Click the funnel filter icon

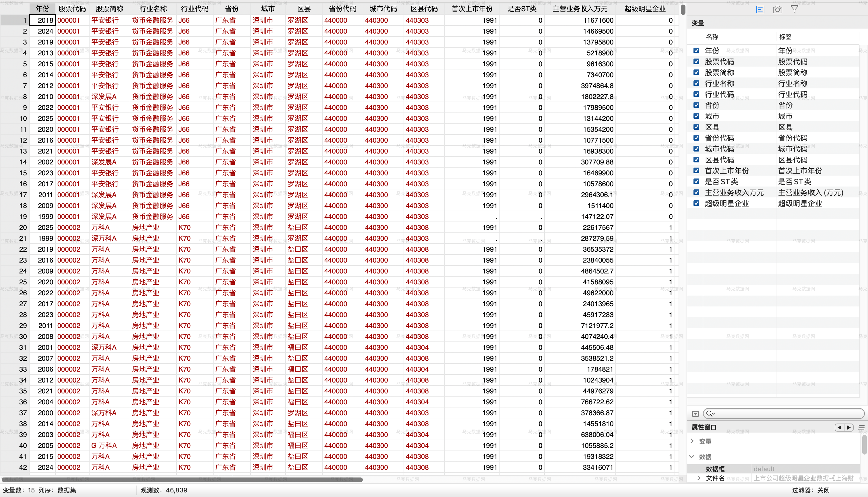click(795, 9)
